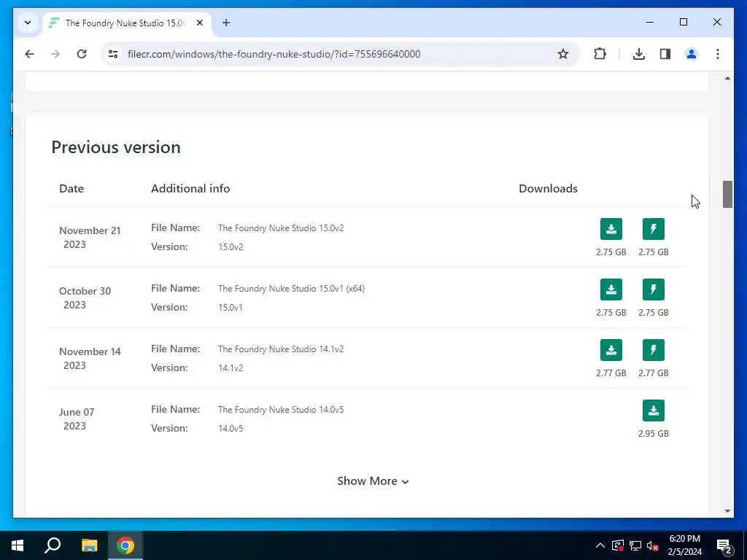Click the Previous version heading
The height and width of the screenshot is (560, 747).
click(116, 147)
